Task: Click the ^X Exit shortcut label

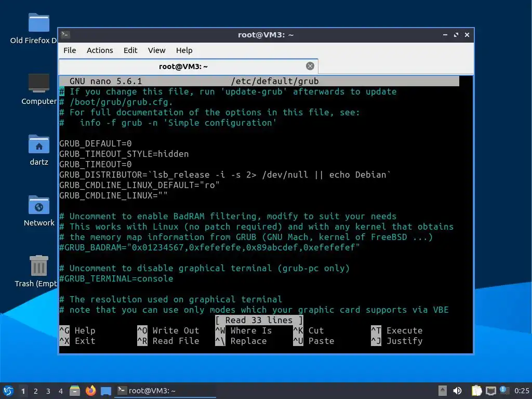Action: [77, 341]
